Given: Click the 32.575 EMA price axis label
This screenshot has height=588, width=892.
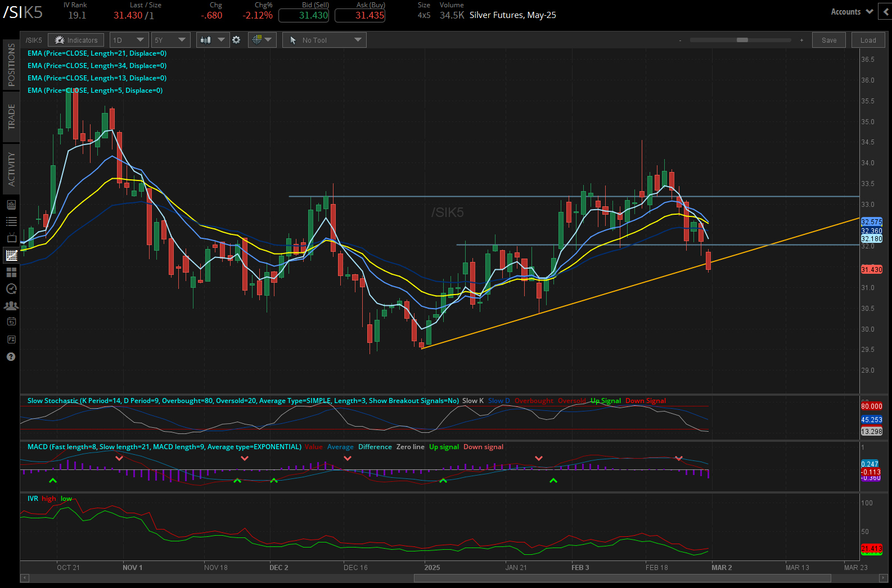Looking at the screenshot, I should pyautogui.click(x=872, y=222).
